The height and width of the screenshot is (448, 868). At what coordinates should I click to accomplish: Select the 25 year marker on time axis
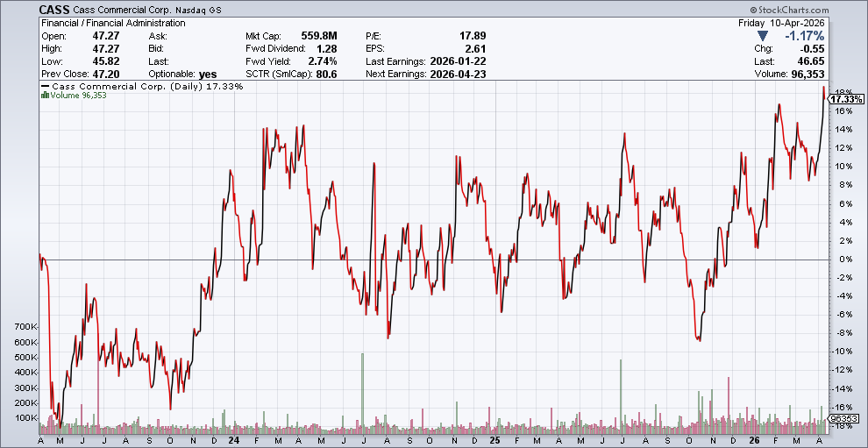[x=495, y=440]
